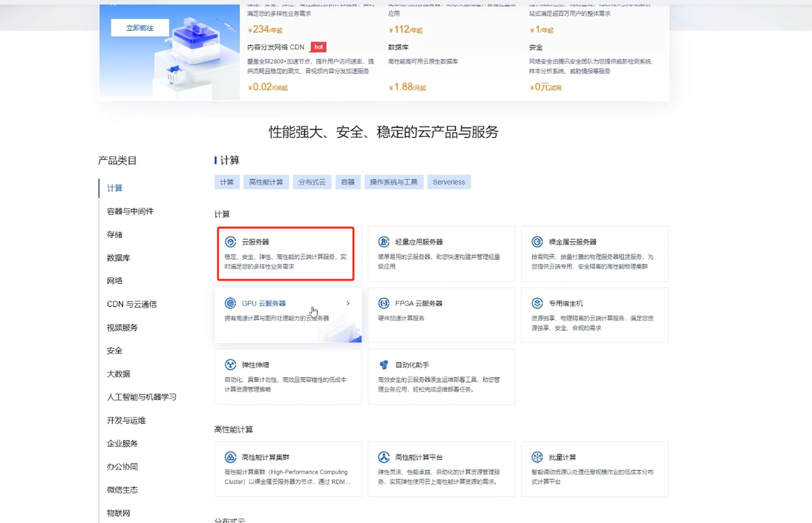Click the 拥有高速计算与图形处理能力 description text
This screenshot has height=523, width=812.
[277, 319]
